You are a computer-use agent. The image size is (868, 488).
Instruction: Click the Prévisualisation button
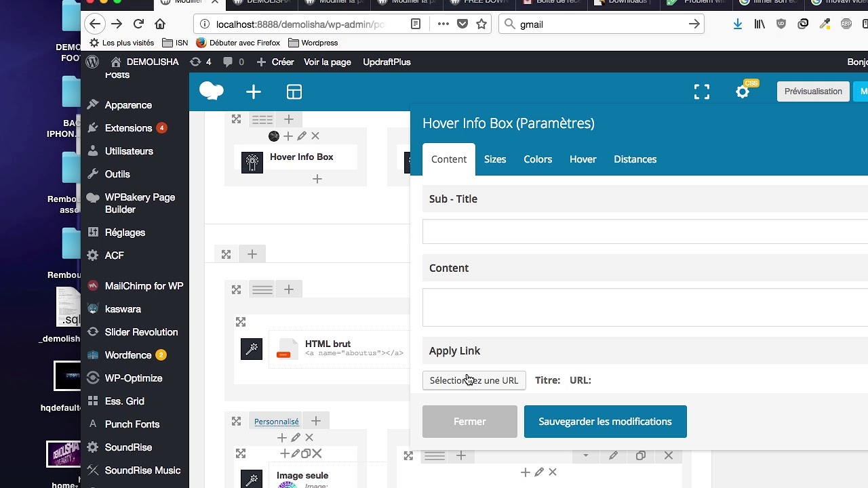click(x=813, y=91)
